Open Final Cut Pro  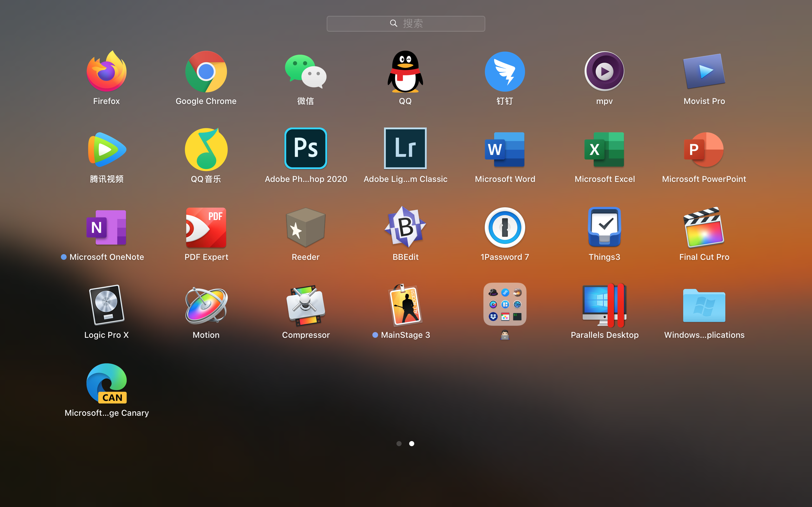pyautogui.click(x=704, y=228)
